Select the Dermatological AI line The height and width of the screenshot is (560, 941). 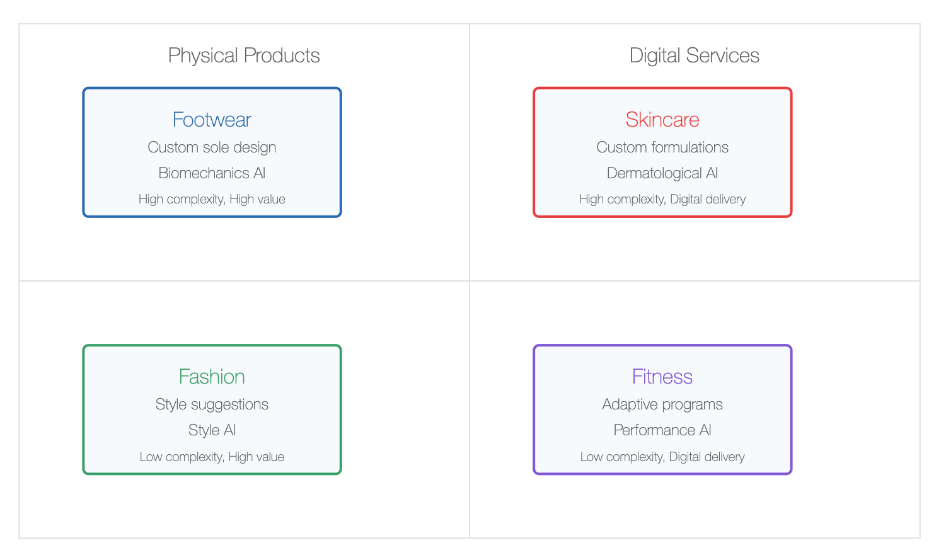[662, 173]
